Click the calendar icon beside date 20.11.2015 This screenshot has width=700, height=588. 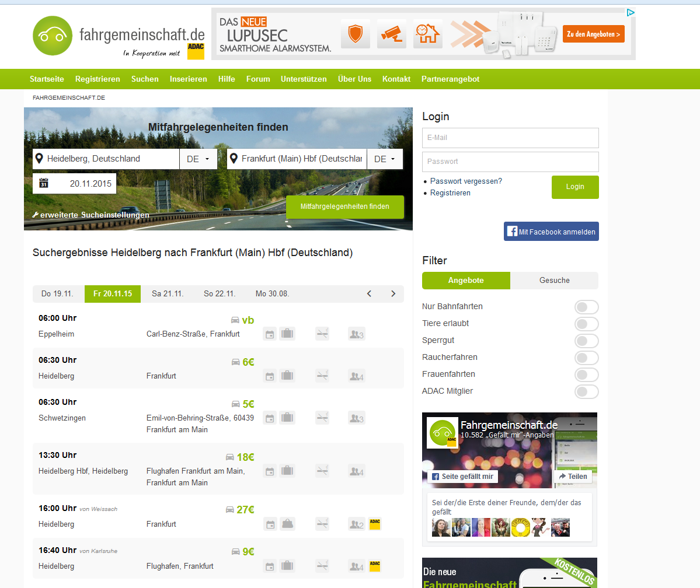(x=44, y=183)
